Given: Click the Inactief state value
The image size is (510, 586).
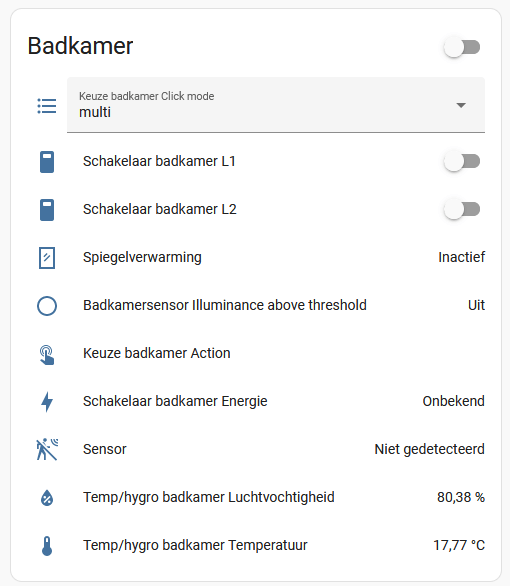Looking at the screenshot, I should click(461, 257).
